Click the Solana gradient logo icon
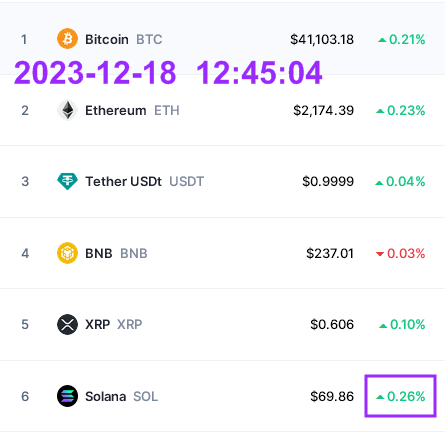 (x=67, y=396)
